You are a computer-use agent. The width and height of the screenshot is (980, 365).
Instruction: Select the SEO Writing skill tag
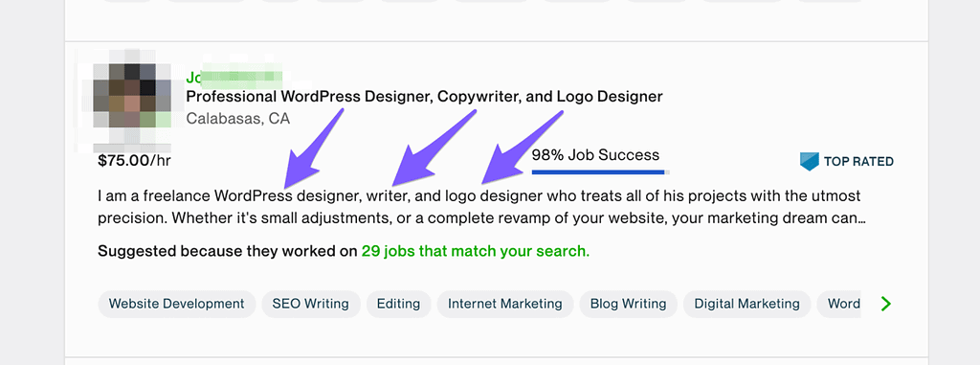coord(311,304)
